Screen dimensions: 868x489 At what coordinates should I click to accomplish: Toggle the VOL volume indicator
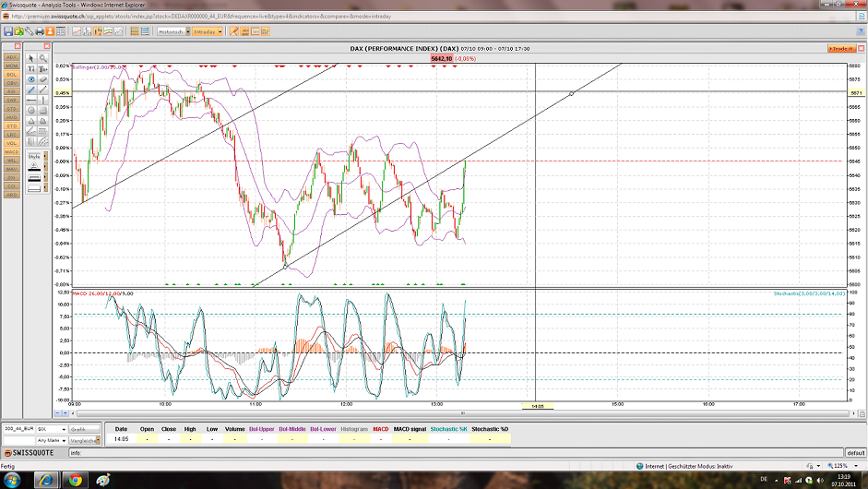point(12,143)
